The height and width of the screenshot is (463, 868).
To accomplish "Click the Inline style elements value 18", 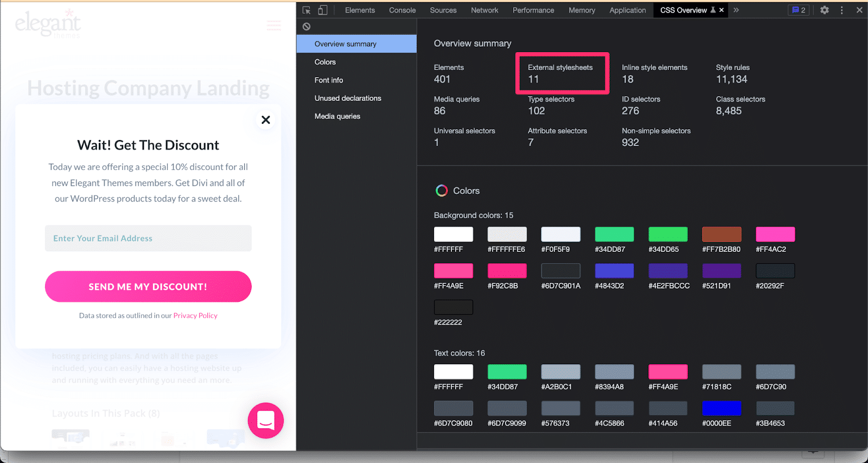I will tap(628, 79).
